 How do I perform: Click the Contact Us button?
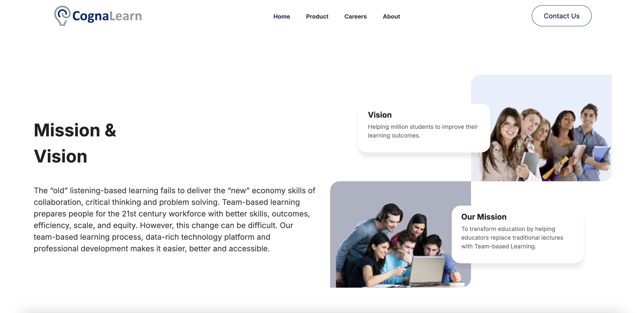pos(561,16)
